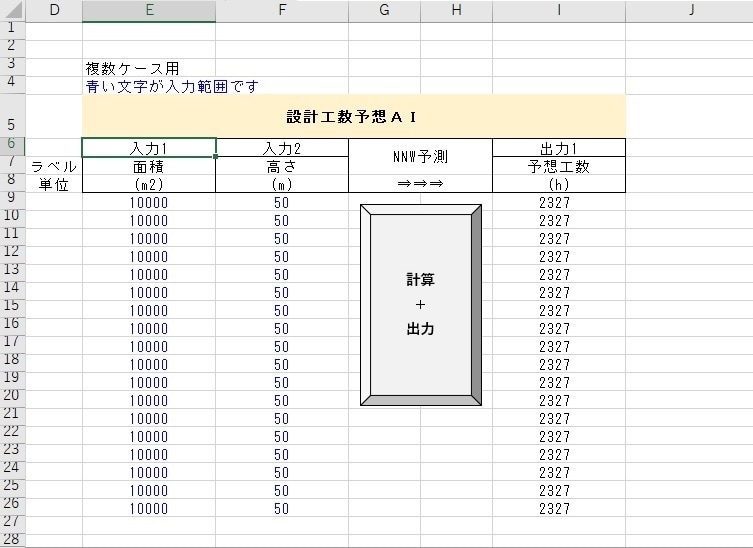Select the 50 cell in row 22
The width and height of the screenshot is (753, 548).
point(282,437)
